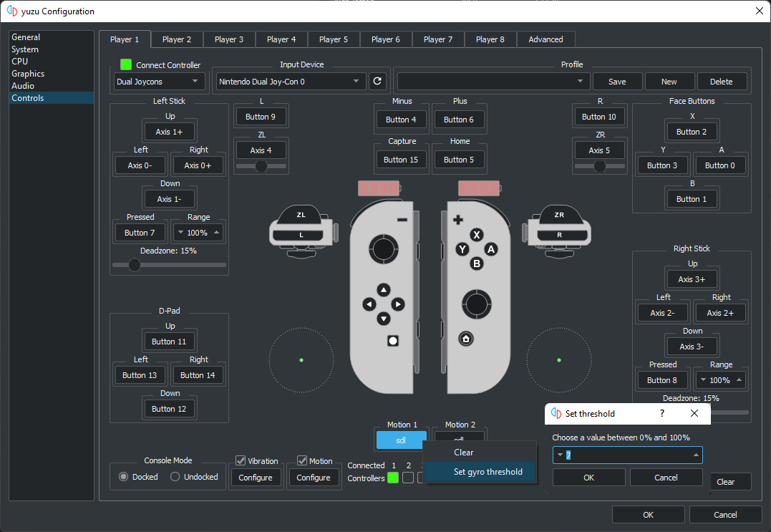Viewport: 771px width, 532px height.
Task: Click the Y face button on the Joy-Con image
Action: pyautogui.click(x=462, y=249)
